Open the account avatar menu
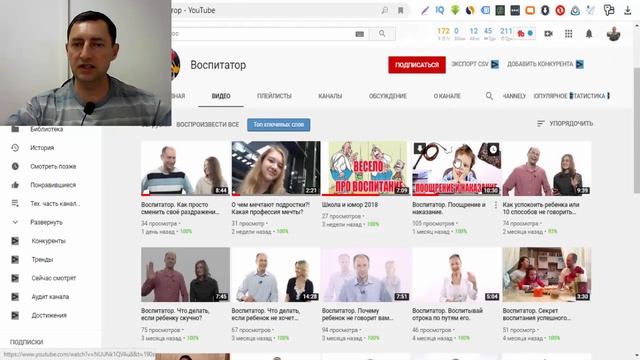This screenshot has height=360, width=640. pos(613,33)
